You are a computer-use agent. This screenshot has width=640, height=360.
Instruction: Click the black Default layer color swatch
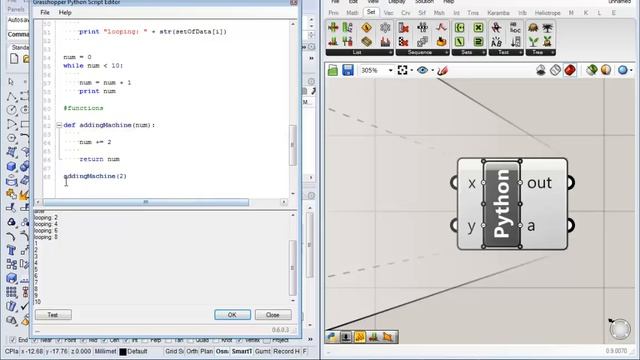pyautogui.click(x=122, y=352)
